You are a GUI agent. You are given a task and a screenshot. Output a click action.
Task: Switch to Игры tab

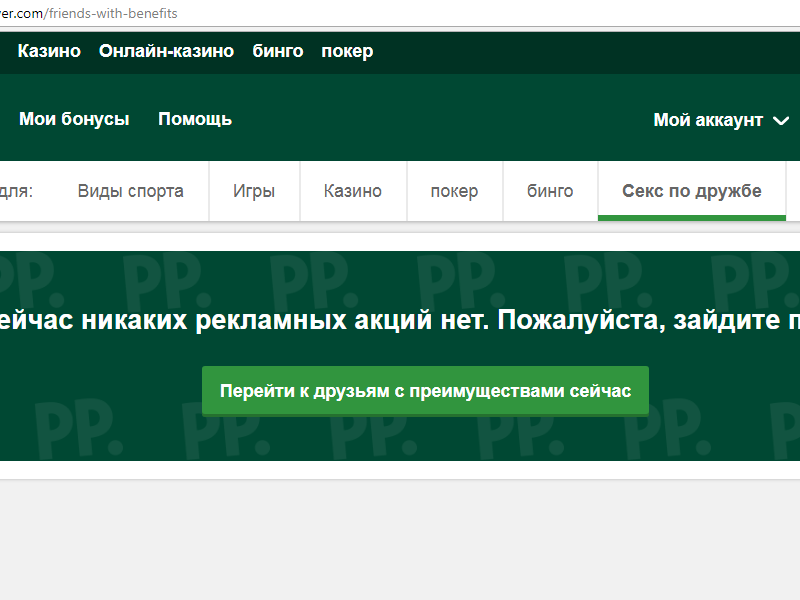(254, 191)
